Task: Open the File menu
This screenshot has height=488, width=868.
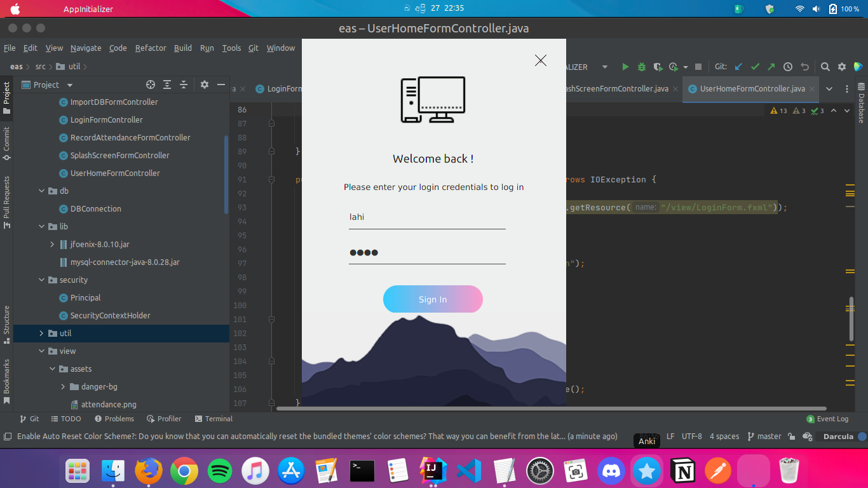Action: click(10, 48)
